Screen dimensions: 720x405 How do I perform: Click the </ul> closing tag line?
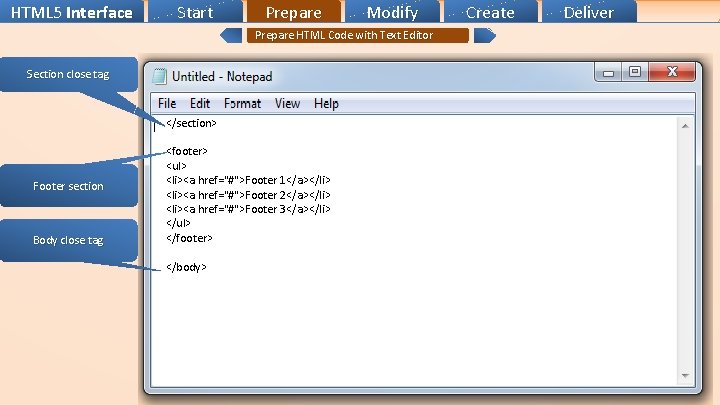click(178, 223)
